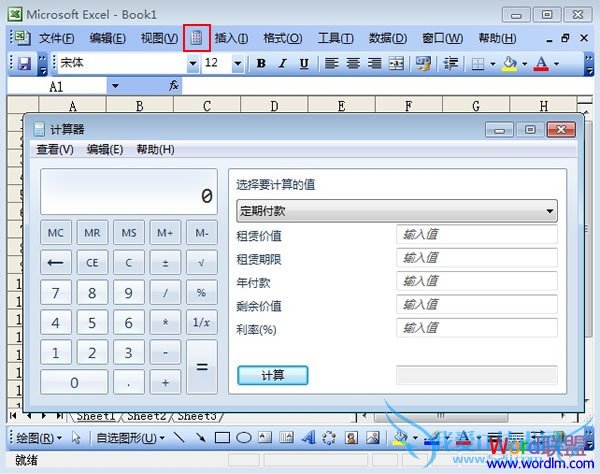Select the Oval drawing tool
Image resolution: width=600 pixels, height=474 pixels.
pyautogui.click(x=243, y=438)
